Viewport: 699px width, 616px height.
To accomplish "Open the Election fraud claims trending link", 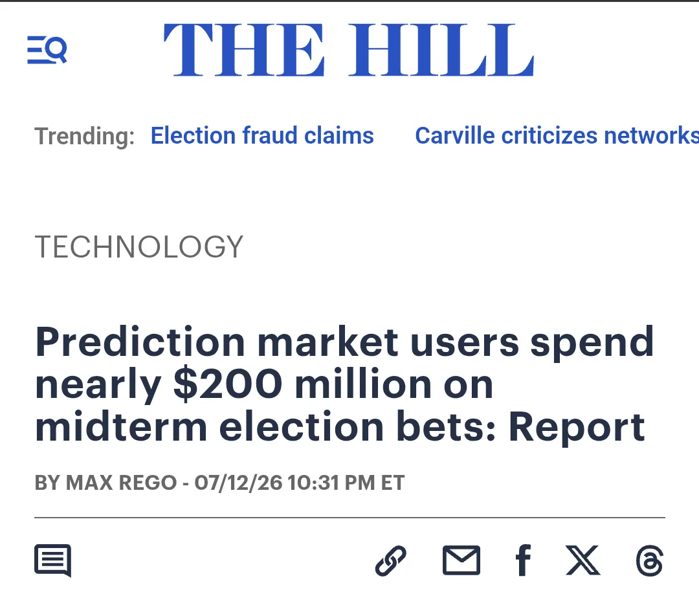I will 262,135.
